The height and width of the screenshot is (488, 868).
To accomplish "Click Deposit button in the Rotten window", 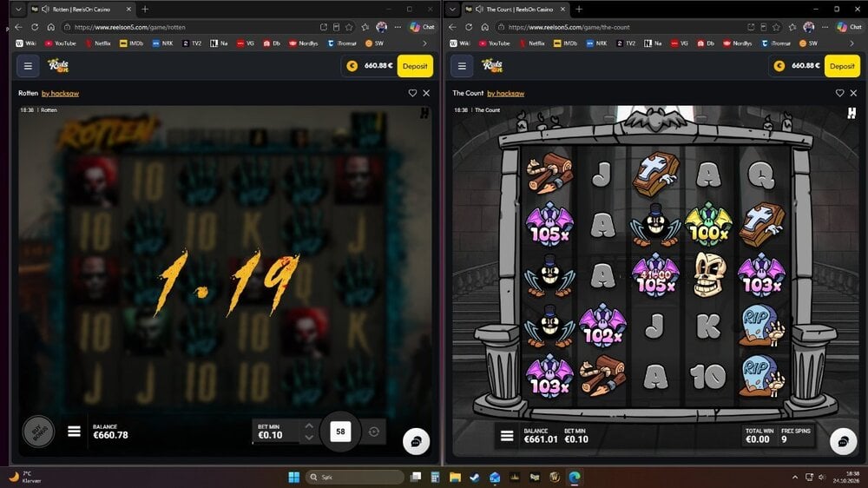I will (x=415, y=66).
